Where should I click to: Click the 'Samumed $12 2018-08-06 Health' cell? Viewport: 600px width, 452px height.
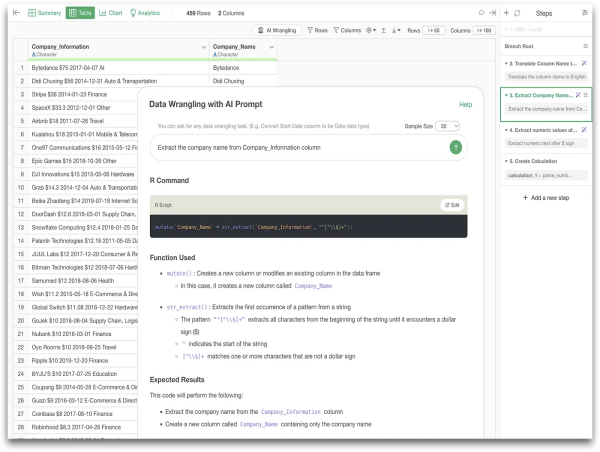click(x=83, y=281)
